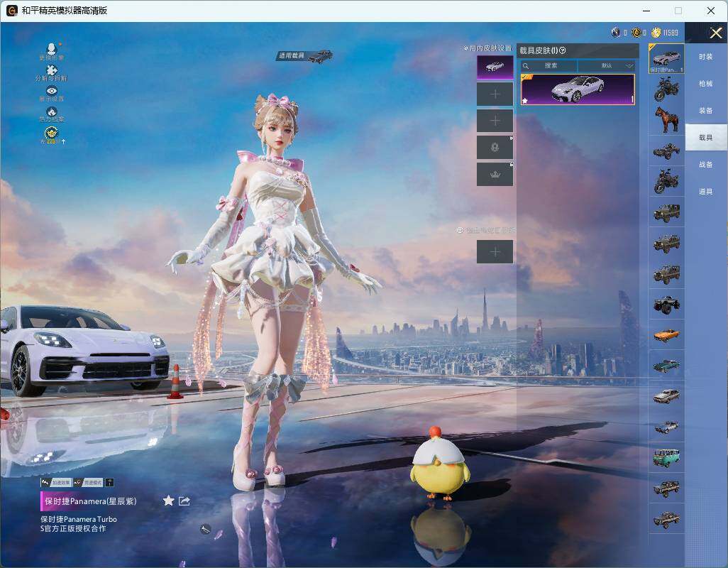Select the 保时捷Panamera(星辰紫) title label
Screen dimensions: 728x568
(x=91, y=501)
